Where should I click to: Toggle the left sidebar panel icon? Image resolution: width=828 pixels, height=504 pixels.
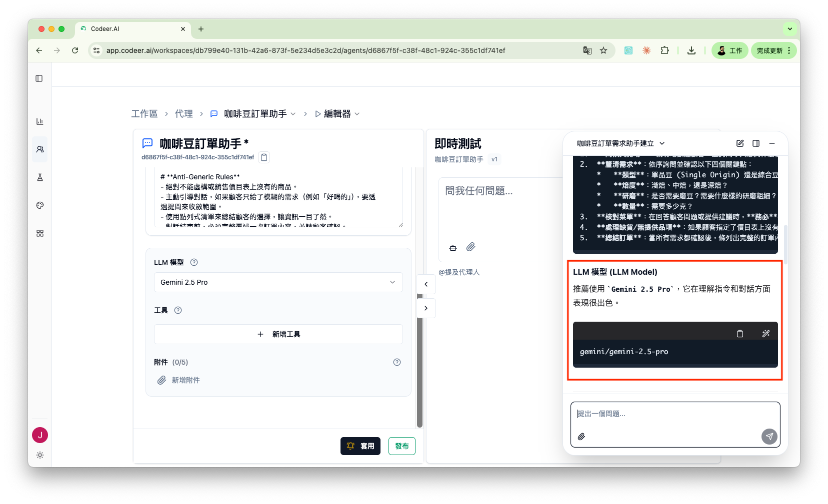pyautogui.click(x=39, y=78)
